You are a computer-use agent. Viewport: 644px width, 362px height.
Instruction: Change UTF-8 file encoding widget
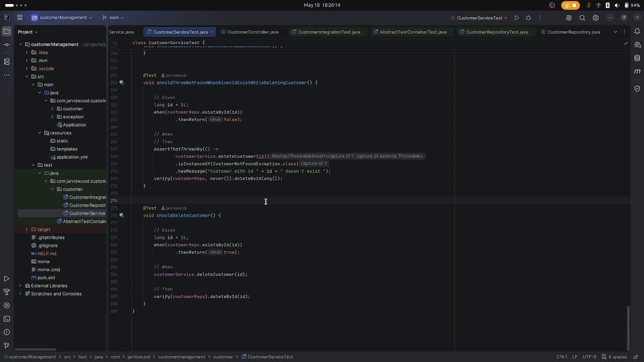pos(590,357)
